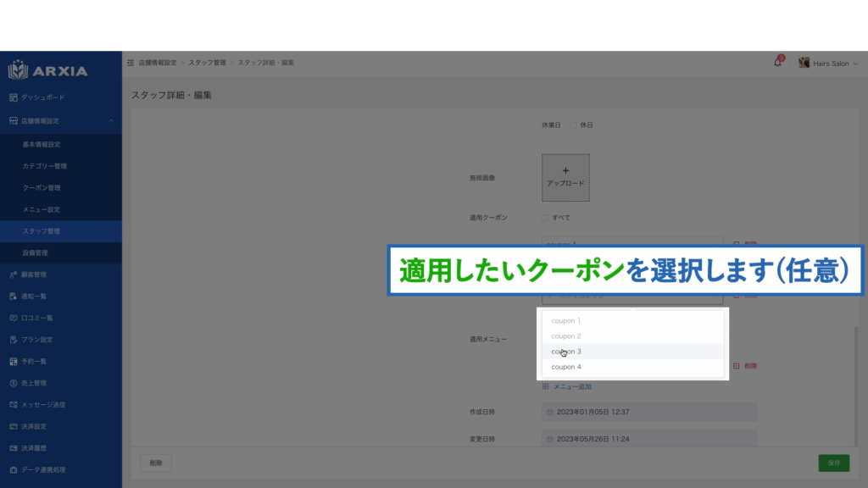Image resolution: width=868 pixels, height=488 pixels.
Task: Click the 顧客管理 sidebar icon
Action: [14, 274]
